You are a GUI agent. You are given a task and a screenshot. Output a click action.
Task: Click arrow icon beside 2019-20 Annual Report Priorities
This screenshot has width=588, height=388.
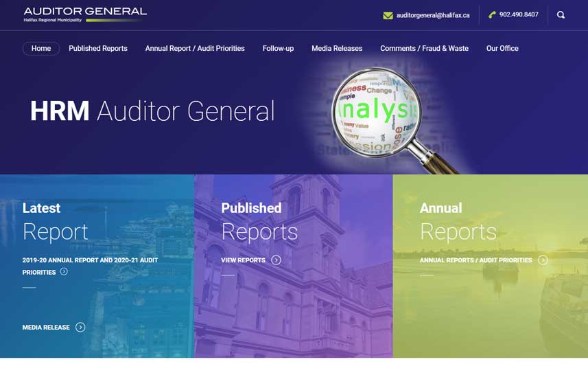tap(64, 271)
